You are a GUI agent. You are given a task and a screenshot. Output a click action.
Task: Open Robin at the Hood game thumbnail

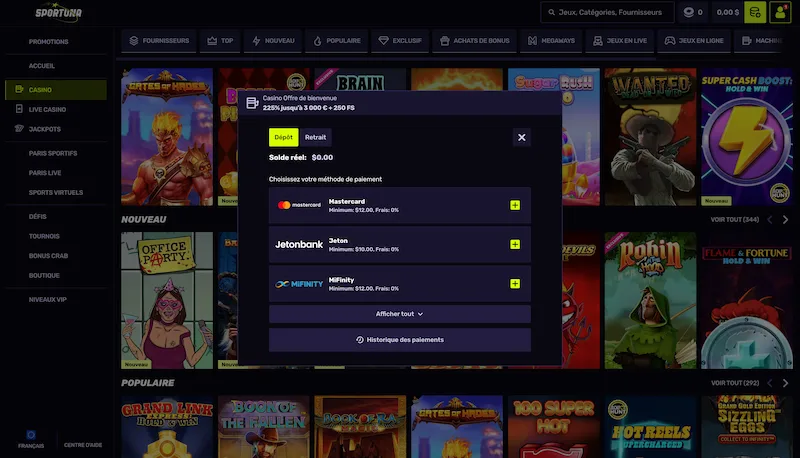[650, 300]
